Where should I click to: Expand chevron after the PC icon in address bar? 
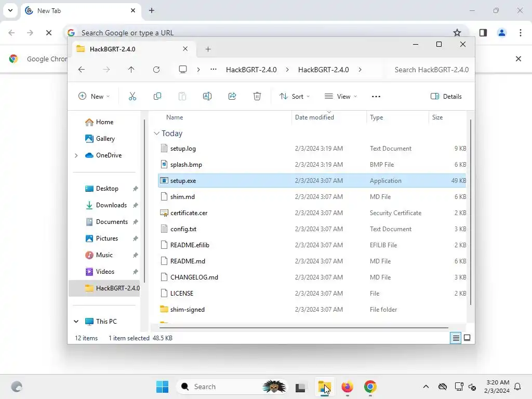click(x=198, y=70)
